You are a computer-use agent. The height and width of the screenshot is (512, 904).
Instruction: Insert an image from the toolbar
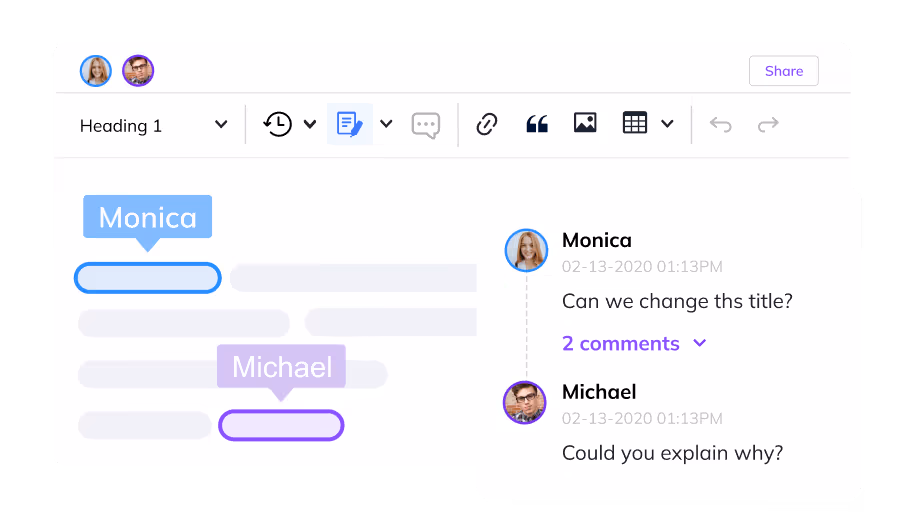pyautogui.click(x=585, y=123)
